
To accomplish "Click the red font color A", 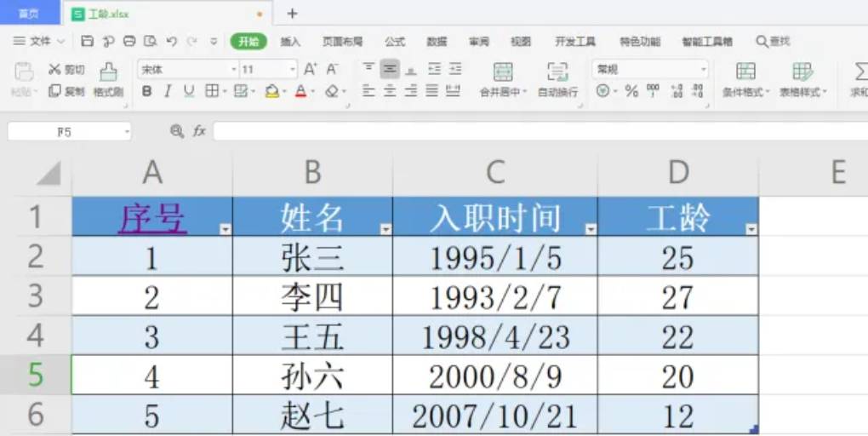I will click(x=300, y=91).
